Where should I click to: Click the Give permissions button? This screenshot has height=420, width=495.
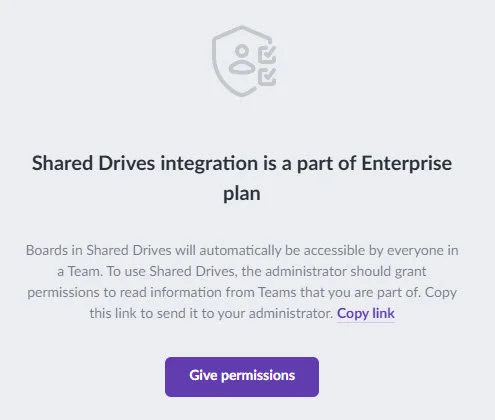[x=242, y=377]
